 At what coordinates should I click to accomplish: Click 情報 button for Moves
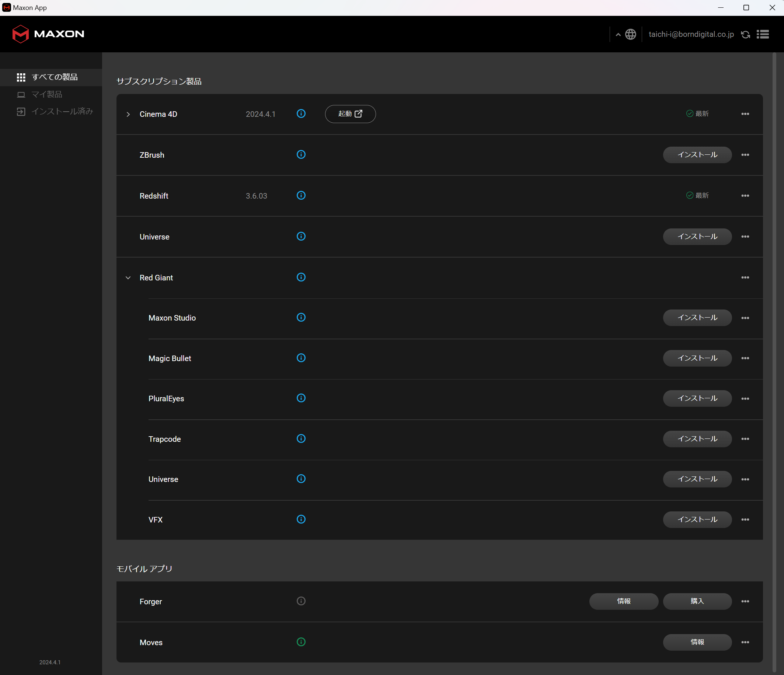697,642
